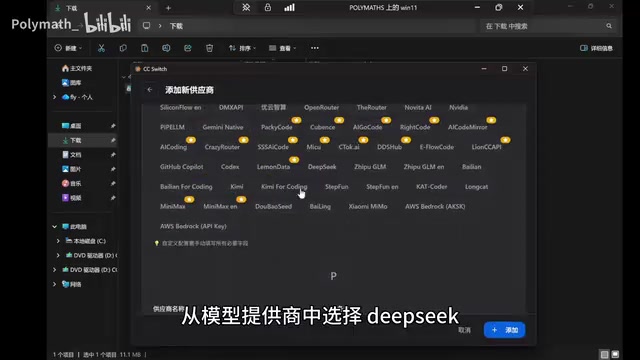Viewport: 640px width, 360px height.
Task: Pick the DDSHub provider preset
Action: 389,147
